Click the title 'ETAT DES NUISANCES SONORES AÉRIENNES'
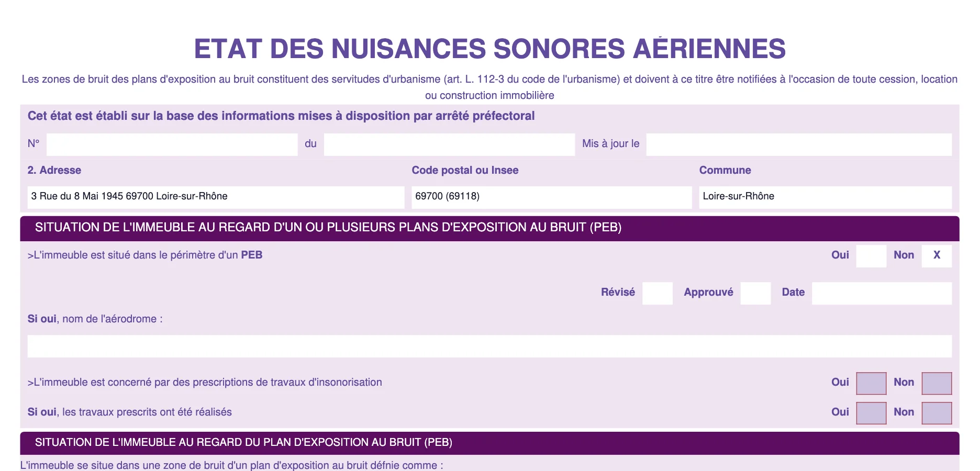980x471 pixels. point(489,49)
